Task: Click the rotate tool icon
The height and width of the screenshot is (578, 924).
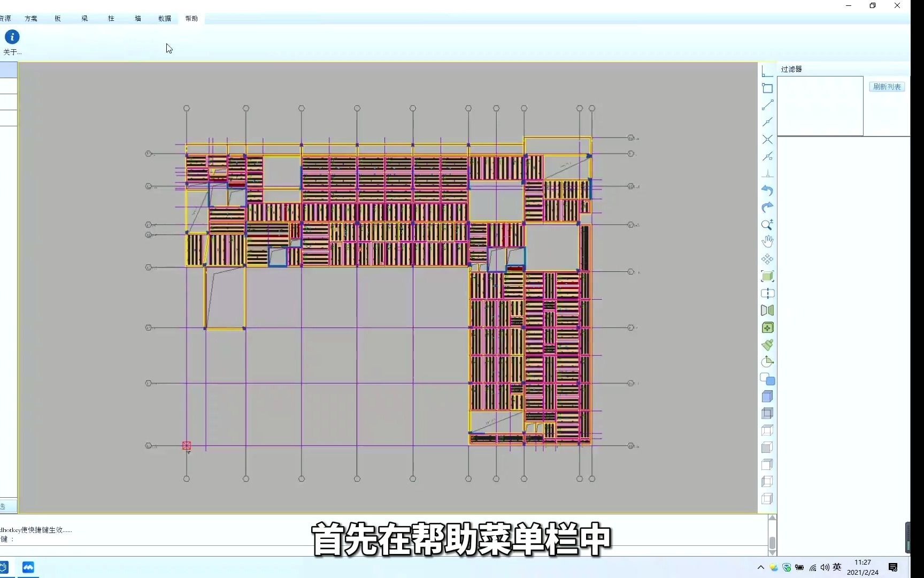Action: (767, 362)
